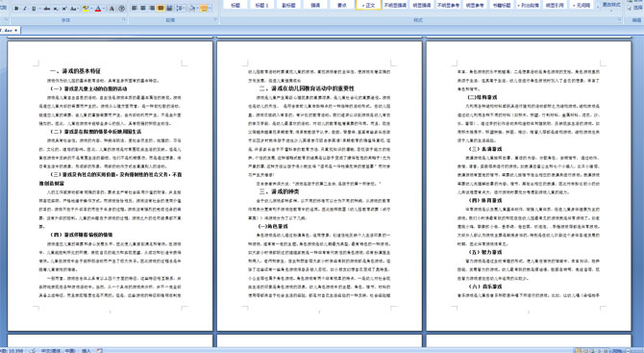Apply superscript to the text
This screenshot has height=353, width=644.
point(64,9)
